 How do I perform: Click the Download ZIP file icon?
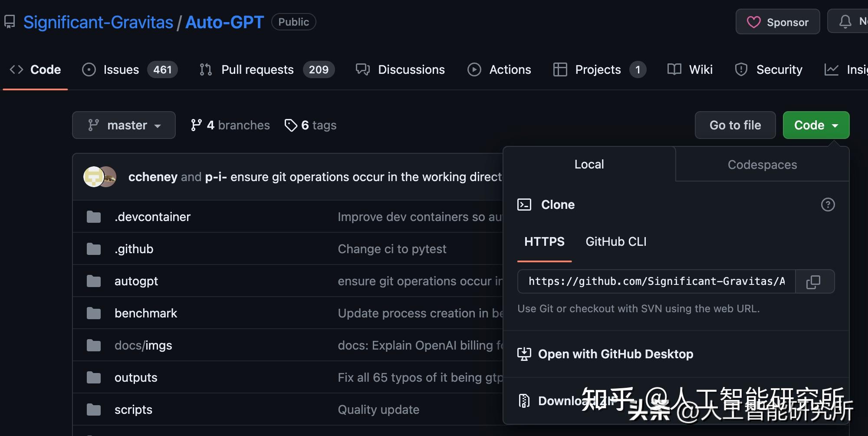click(x=524, y=400)
